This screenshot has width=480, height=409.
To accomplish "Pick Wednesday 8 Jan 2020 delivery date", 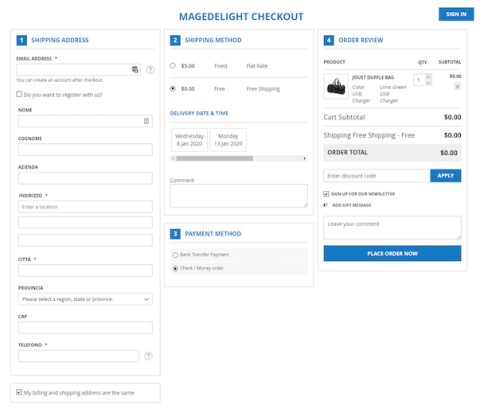I will [x=189, y=140].
